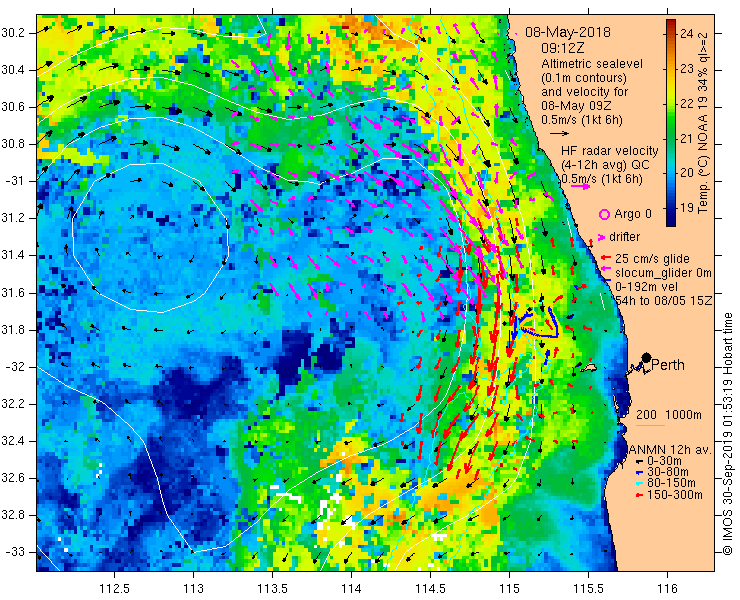This screenshot has height=600, width=740.
Task: Click the dark blue bottom of temperature colorbar
Action: click(x=671, y=223)
